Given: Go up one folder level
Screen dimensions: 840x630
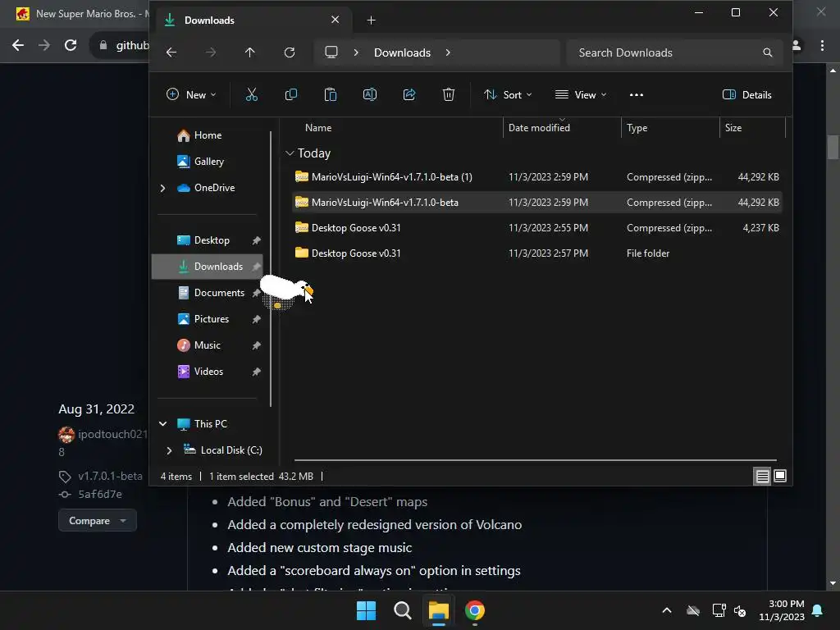Looking at the screenshot, I should pos(249,52).
